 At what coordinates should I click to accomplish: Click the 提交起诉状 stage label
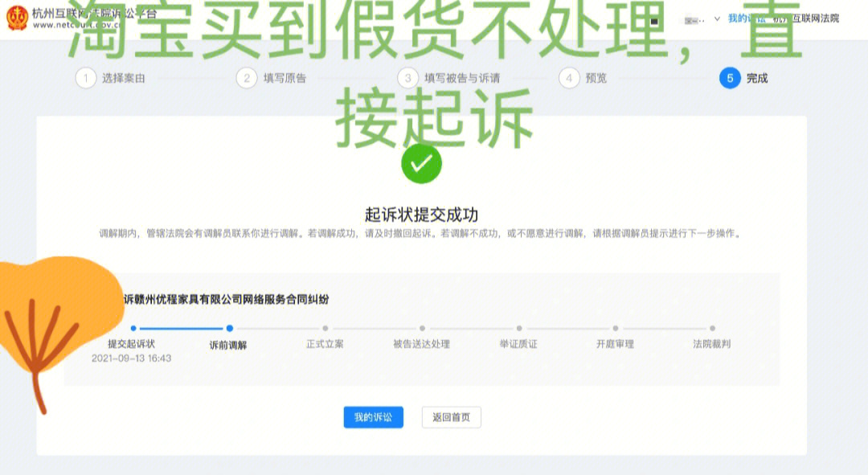tap(131, 344)
